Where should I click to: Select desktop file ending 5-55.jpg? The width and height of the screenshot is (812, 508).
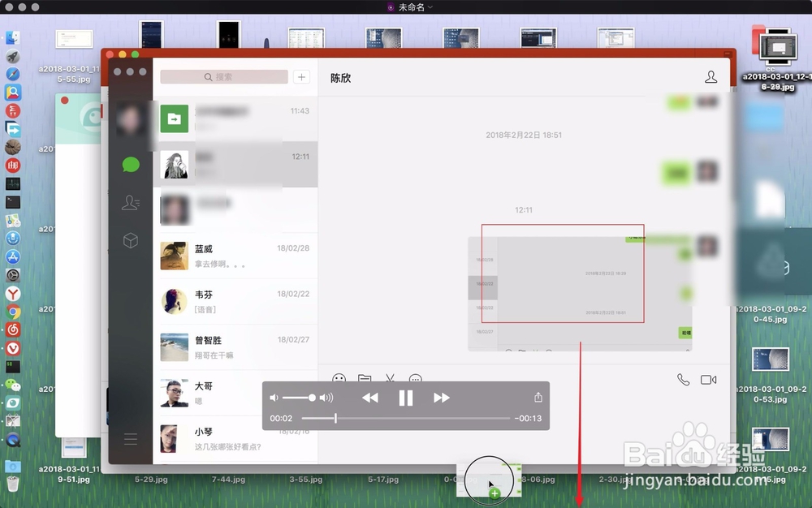(74, 57)
